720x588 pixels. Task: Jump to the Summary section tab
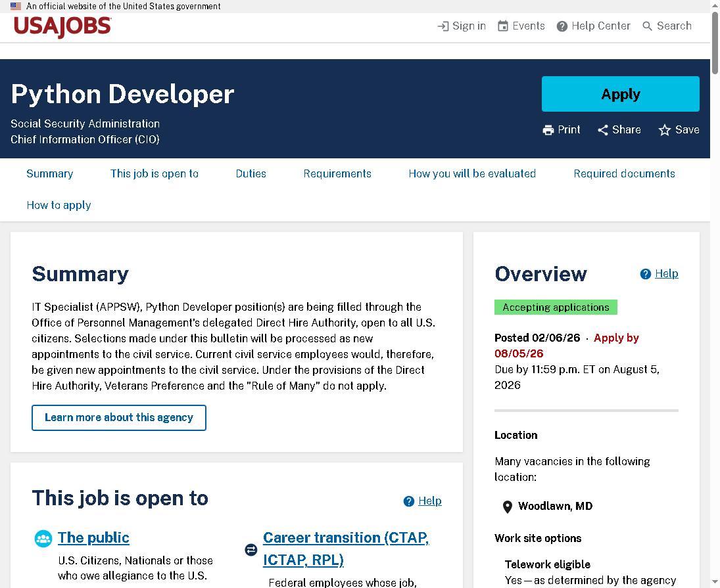pyautogui.click(x=49, y=174)
